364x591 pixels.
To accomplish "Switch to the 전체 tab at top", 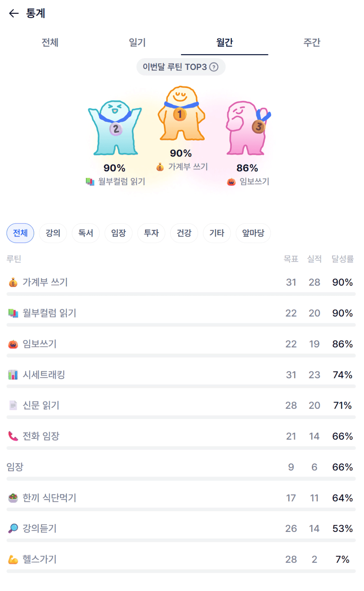I will pyautogui.click(x=50, y=42).
